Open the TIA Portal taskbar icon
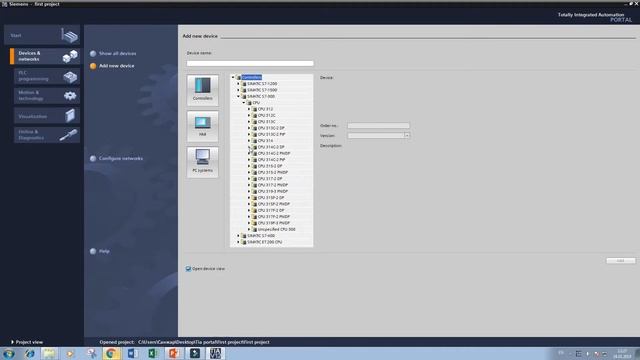 [215, 353]
